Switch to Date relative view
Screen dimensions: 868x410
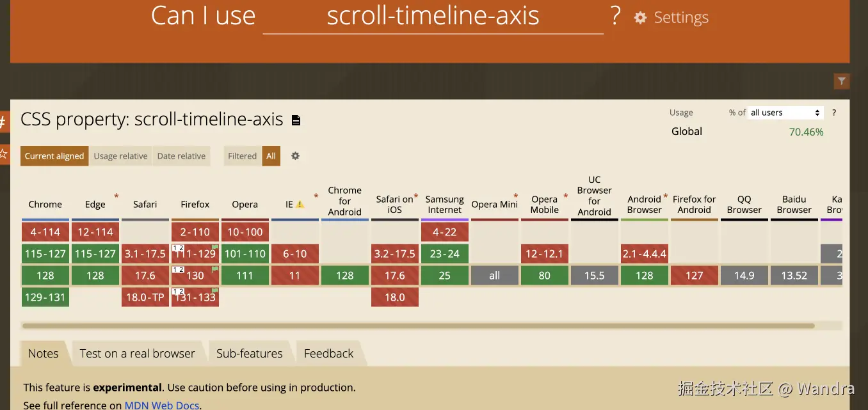tap(181, 156)
